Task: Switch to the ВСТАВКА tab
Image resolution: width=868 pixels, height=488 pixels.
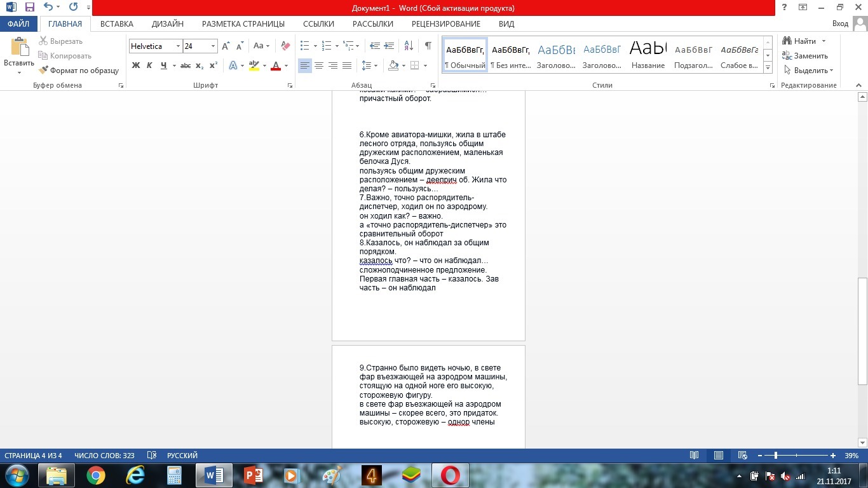Action: [x=117, y=24]
